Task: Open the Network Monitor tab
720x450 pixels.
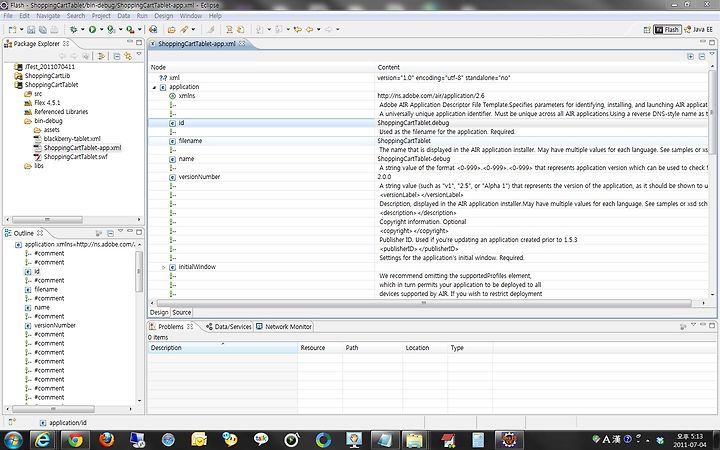Action: click(x=284, y=326)
